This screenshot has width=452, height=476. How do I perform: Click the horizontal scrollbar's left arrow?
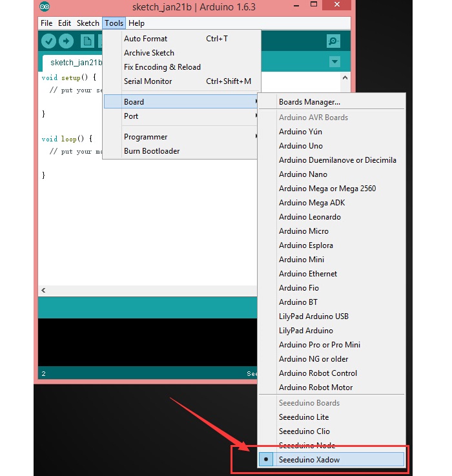(43, 291)
